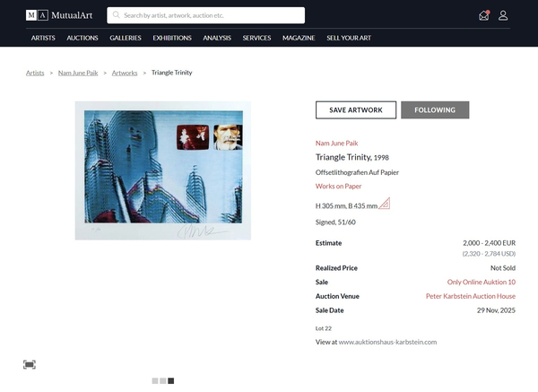Image resolution: width=538 pixels, height=392 pixels.
Task: Open the user account icon
Action: click(503, 15)
